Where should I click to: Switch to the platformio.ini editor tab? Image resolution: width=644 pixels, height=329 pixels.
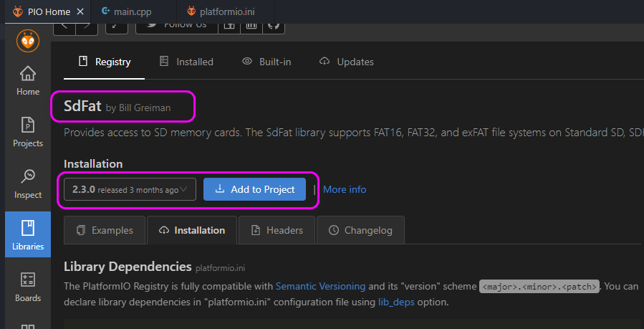(x=226, y=12)
